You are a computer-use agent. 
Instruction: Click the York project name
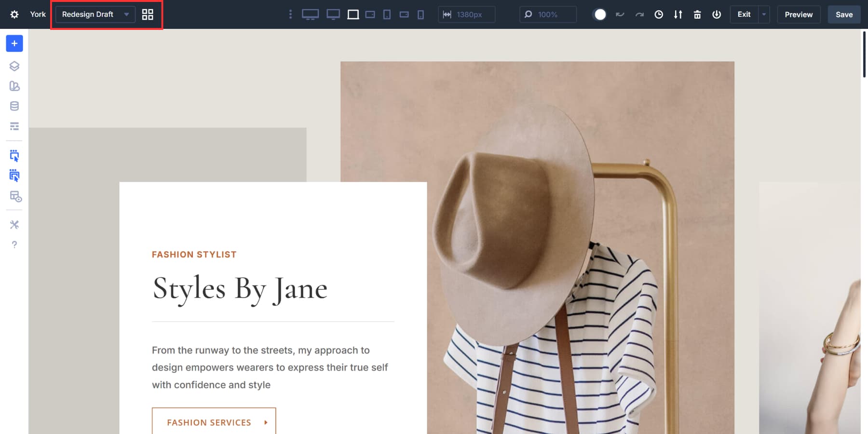tap(38, 14)
